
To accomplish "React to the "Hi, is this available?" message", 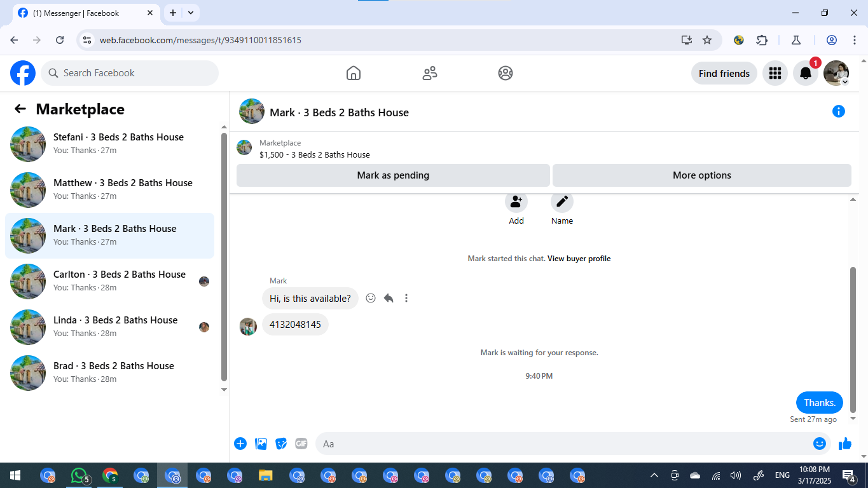I will 371,298.
